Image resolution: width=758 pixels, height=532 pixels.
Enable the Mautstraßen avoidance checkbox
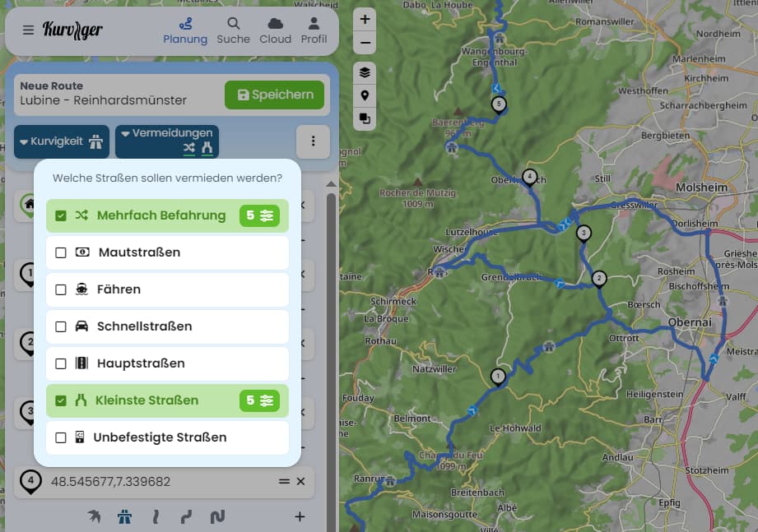61,252
